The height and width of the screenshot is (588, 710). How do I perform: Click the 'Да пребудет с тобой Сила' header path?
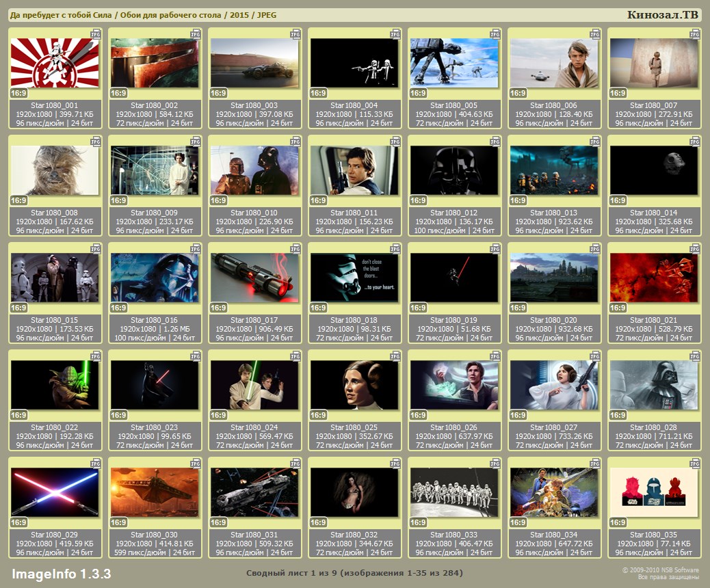coord(61,15)
